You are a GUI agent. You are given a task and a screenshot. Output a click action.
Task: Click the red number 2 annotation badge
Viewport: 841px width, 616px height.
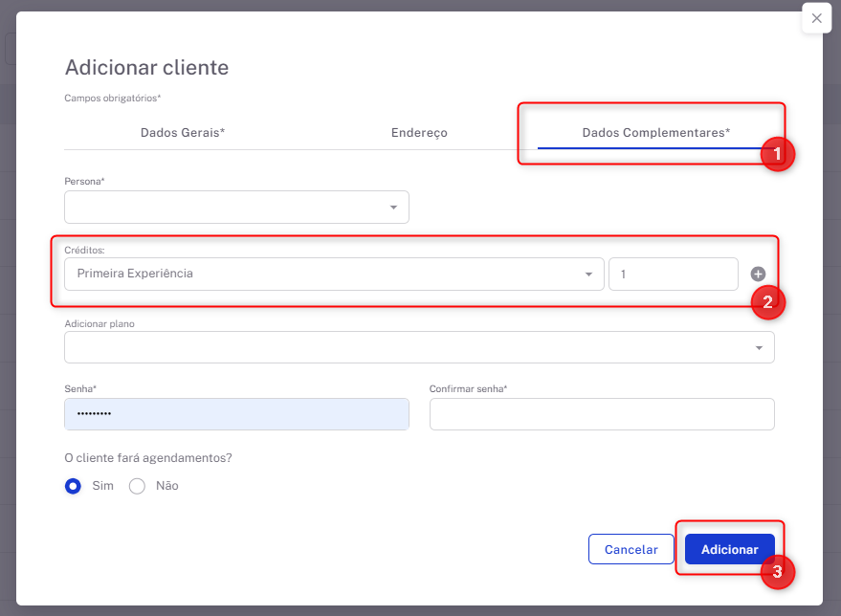coord(767,303)
